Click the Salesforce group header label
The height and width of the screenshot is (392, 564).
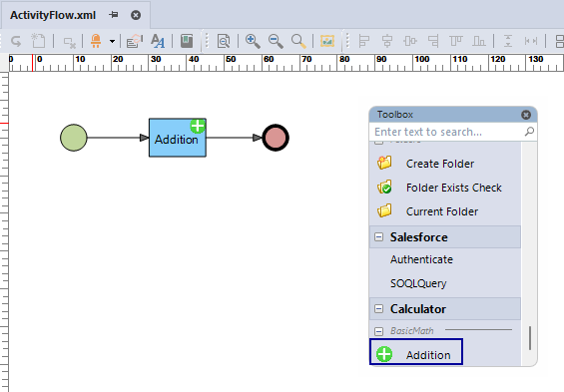419,237
